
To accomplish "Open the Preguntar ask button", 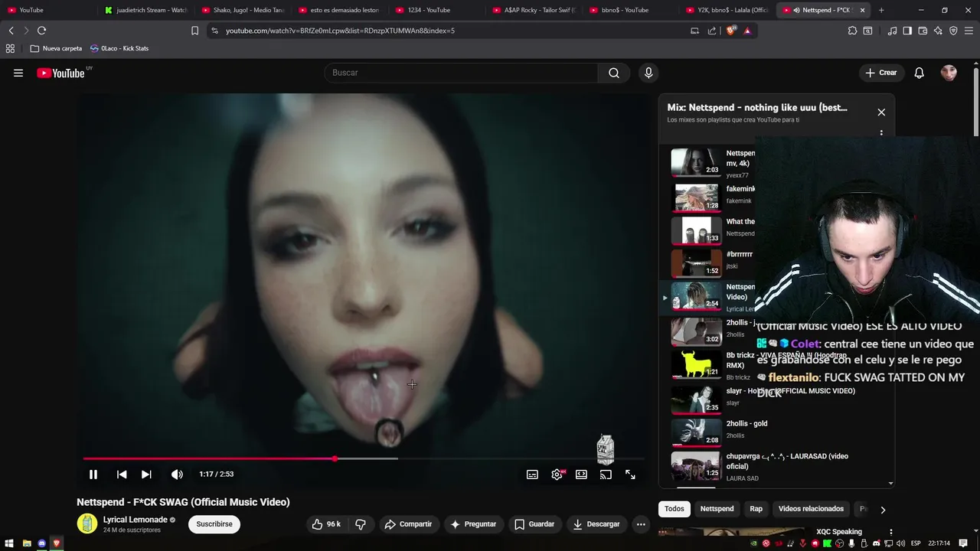I will [473, 524].
